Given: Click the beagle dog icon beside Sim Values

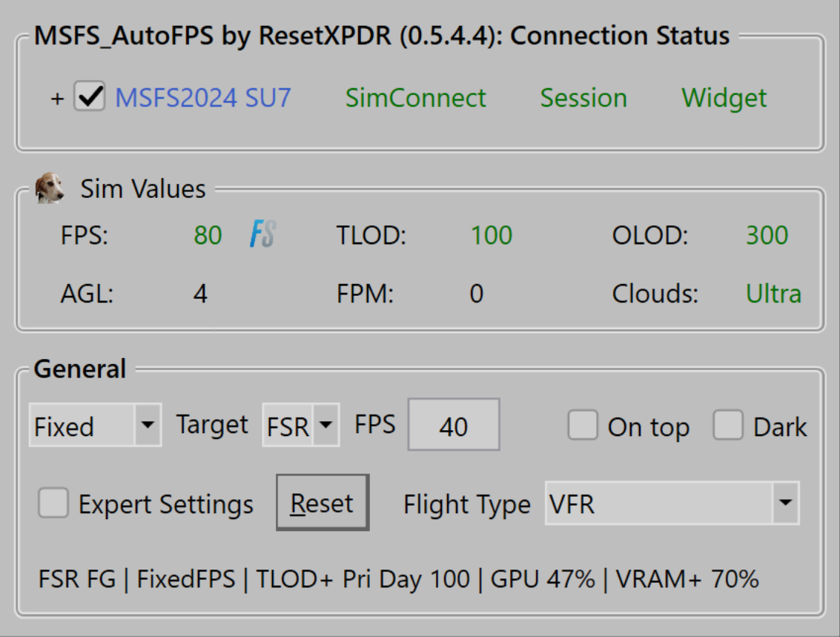Looking at the screenshot, I should [50, 188].
